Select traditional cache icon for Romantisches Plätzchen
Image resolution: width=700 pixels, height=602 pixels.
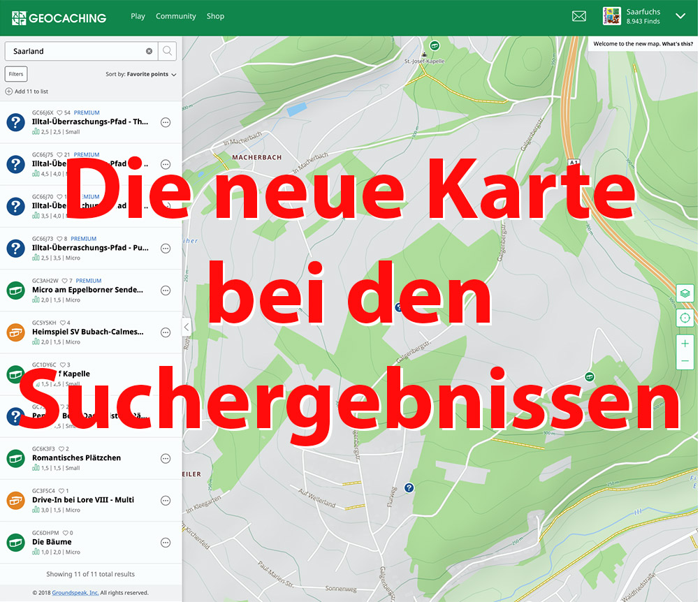point(15,459)
